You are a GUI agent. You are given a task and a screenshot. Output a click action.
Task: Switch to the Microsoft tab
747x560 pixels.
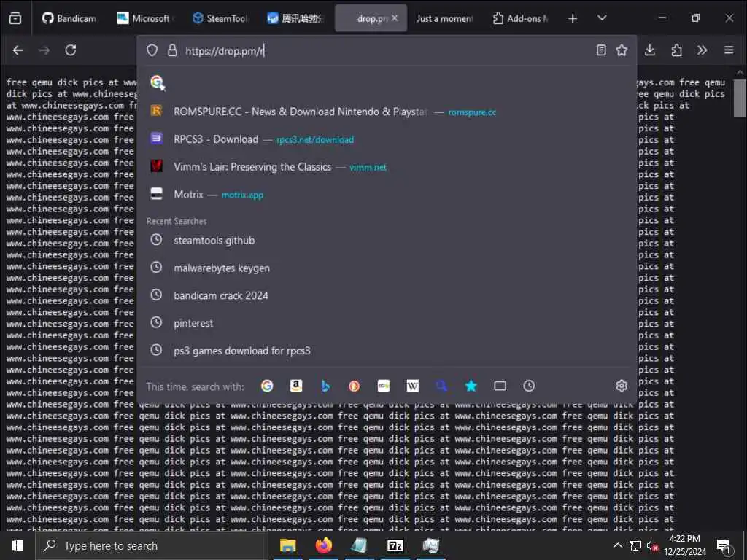click(x=144, y=18)
